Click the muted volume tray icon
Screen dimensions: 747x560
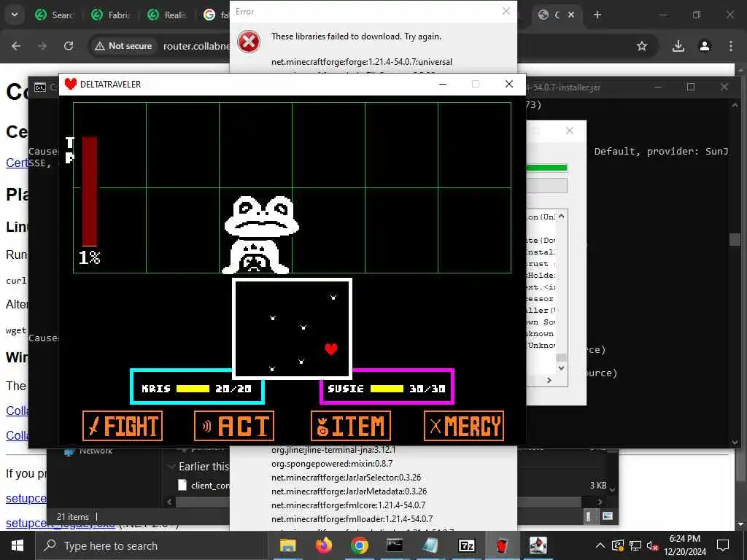653,545
